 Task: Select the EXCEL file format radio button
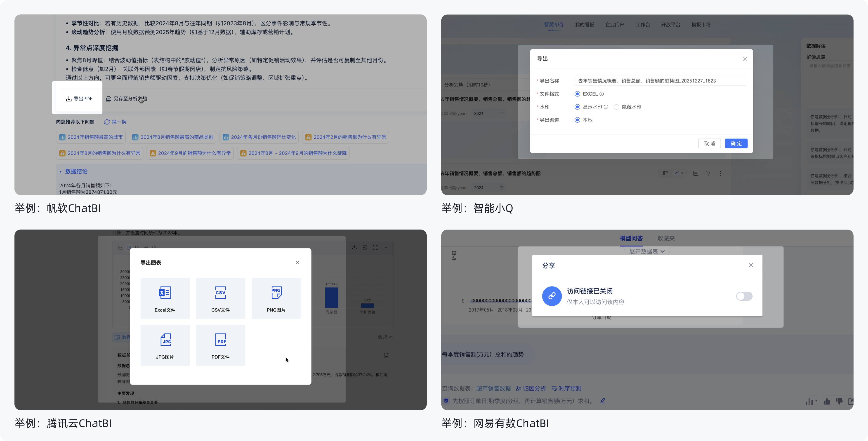click(578, 94)
